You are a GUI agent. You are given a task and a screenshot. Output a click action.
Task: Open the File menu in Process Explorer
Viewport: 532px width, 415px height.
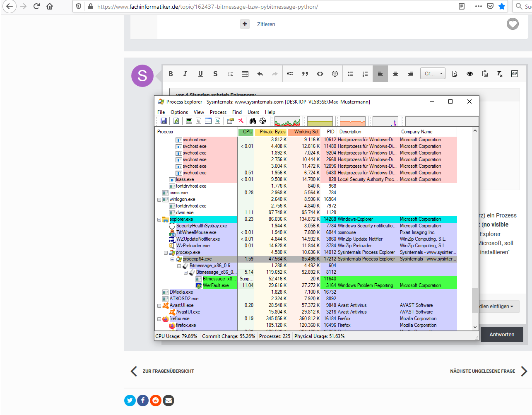161,112
